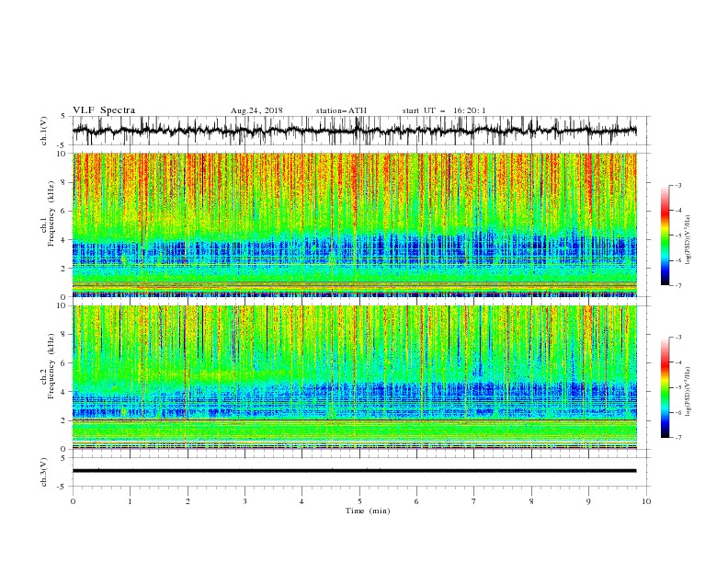Click the ch.2 'Frequency (kHz)' axis label

(x=51, y=366)
